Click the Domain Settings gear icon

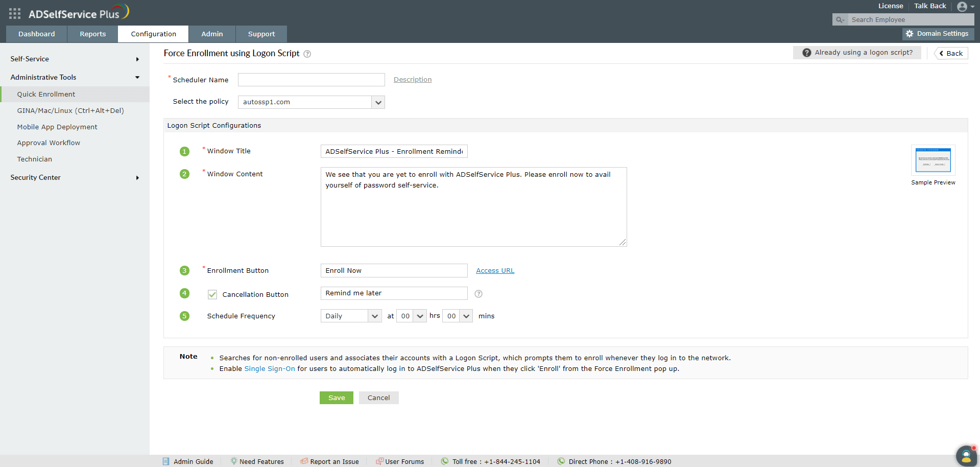(910, 34)
